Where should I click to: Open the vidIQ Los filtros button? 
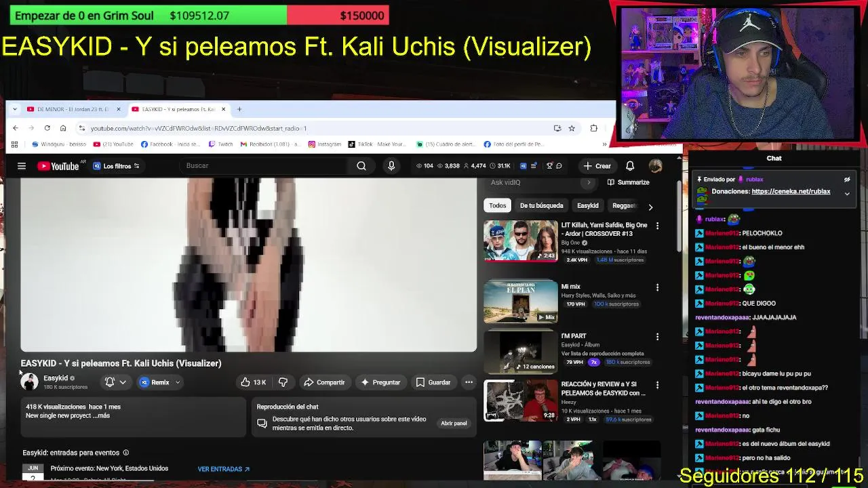[x=116, y=166]
